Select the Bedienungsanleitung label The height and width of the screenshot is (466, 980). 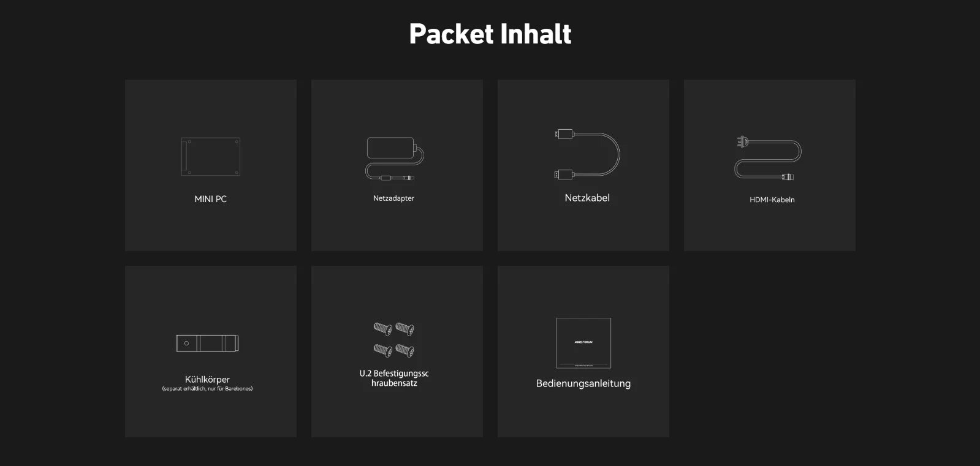pyautogui.click(x=583, y=383)
